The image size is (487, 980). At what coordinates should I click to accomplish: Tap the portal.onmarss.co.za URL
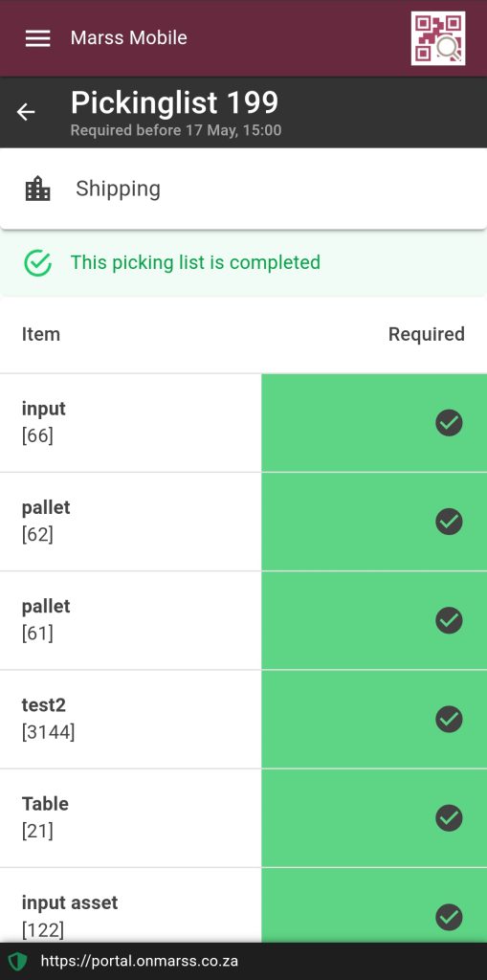140,961
